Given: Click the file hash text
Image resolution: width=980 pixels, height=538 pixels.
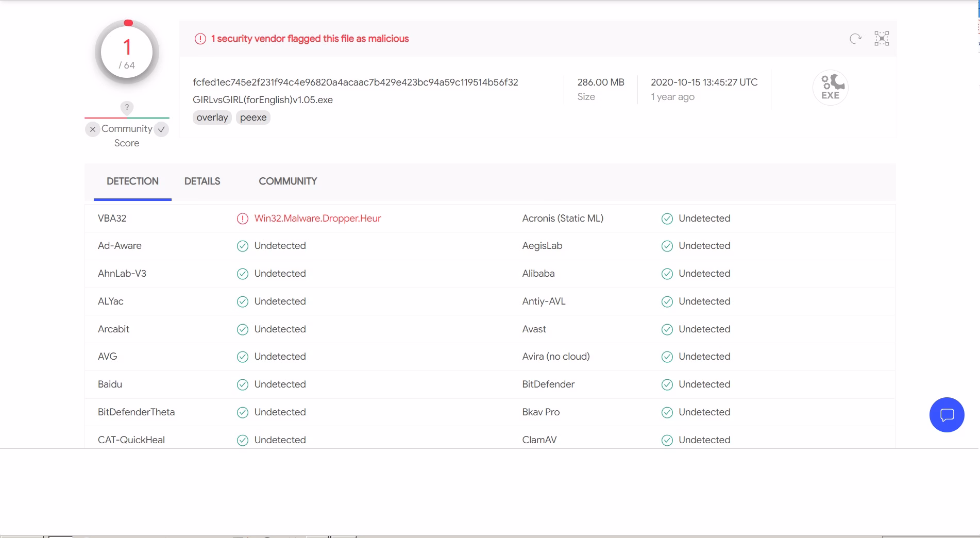Looking at the screenshot, I should 356,82.
